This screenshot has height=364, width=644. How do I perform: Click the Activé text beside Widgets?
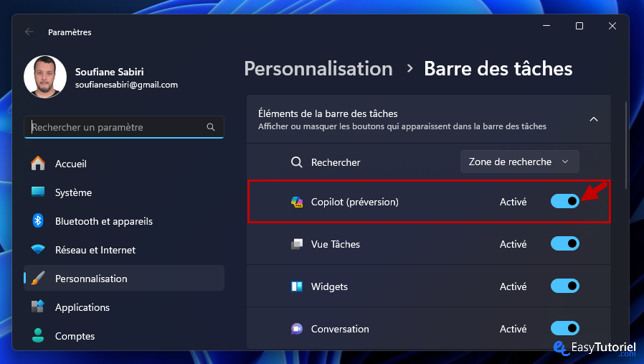click(513, 286)
